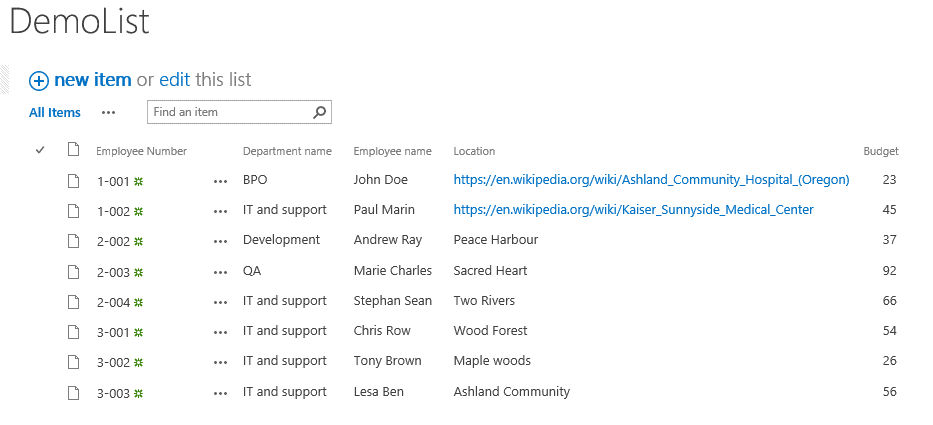933x425 pixels.
Task: Sort by the Budget column header
Action: point(880,151)
